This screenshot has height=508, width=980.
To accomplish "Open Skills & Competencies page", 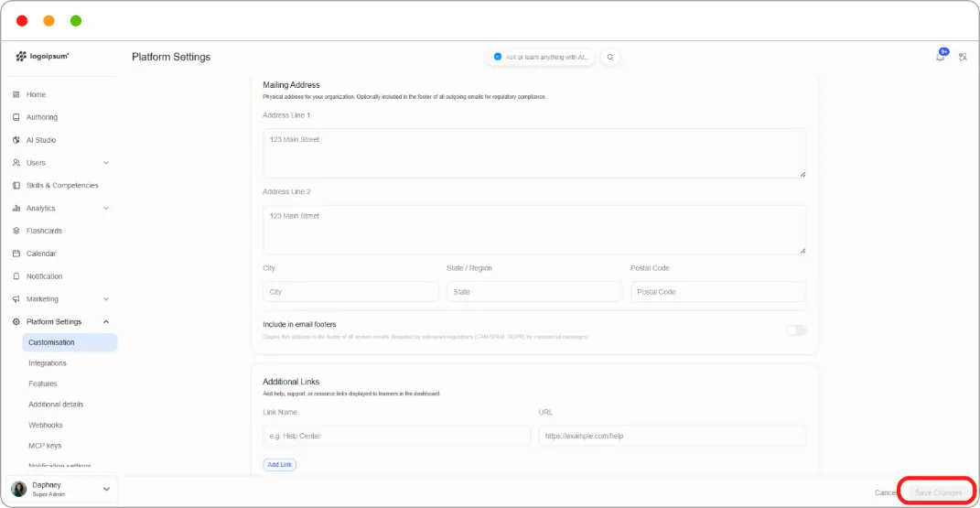I will [60, 186].
